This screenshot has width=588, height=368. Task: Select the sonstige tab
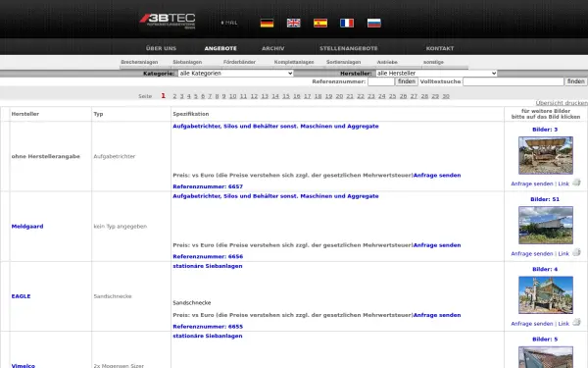pos(433,62)
